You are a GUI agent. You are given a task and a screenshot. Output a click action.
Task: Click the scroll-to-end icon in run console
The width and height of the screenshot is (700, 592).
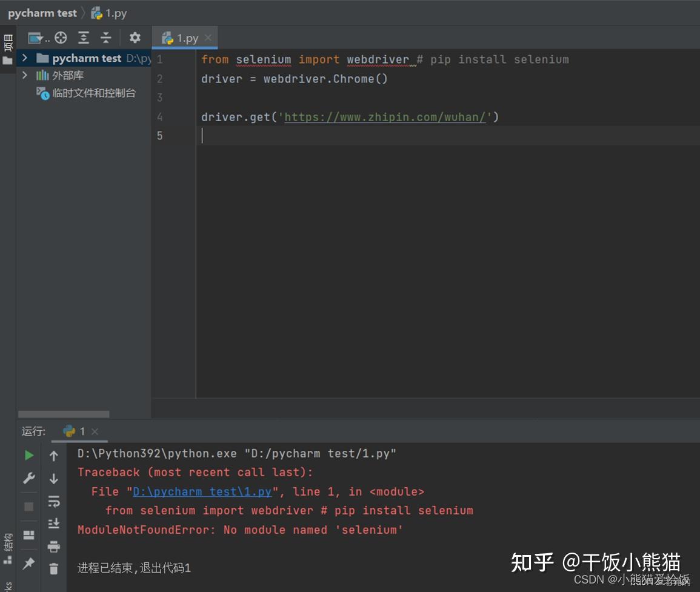[54, 522]
